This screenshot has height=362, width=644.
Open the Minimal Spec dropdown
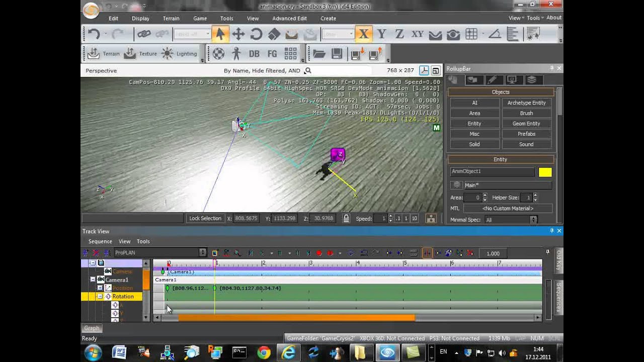(511, 220)
